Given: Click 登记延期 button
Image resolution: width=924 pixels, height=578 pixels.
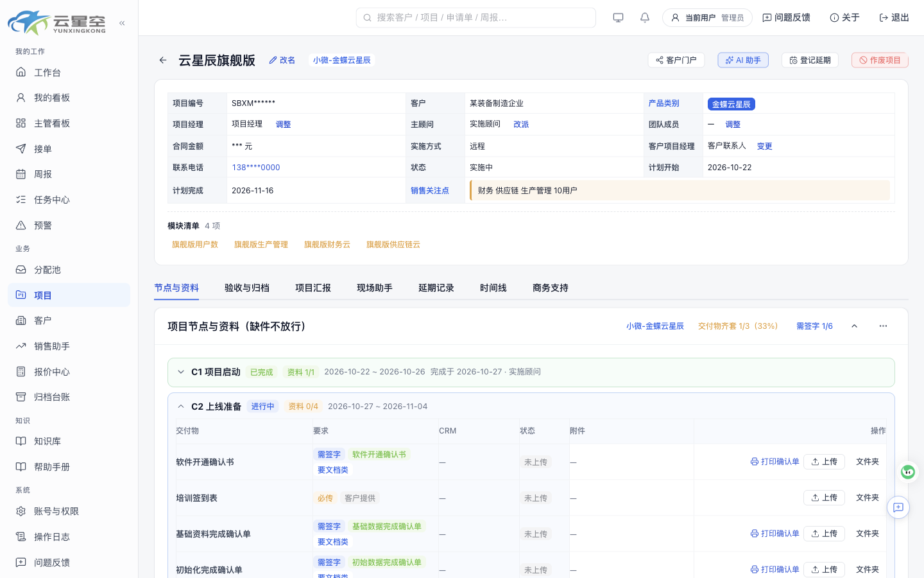Looking at the screenshot, I should 810,60.
